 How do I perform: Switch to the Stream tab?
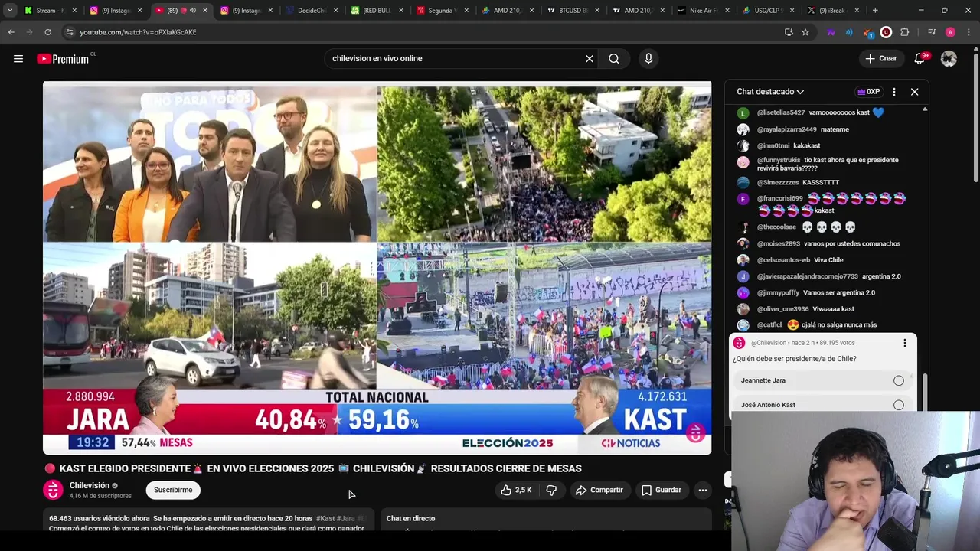(x=46, y=11)
